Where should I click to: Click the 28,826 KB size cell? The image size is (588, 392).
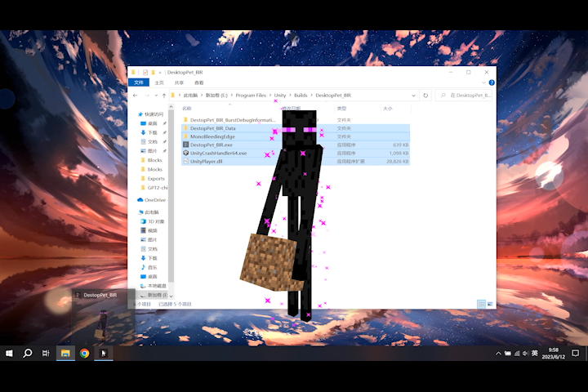pos(397,162)
